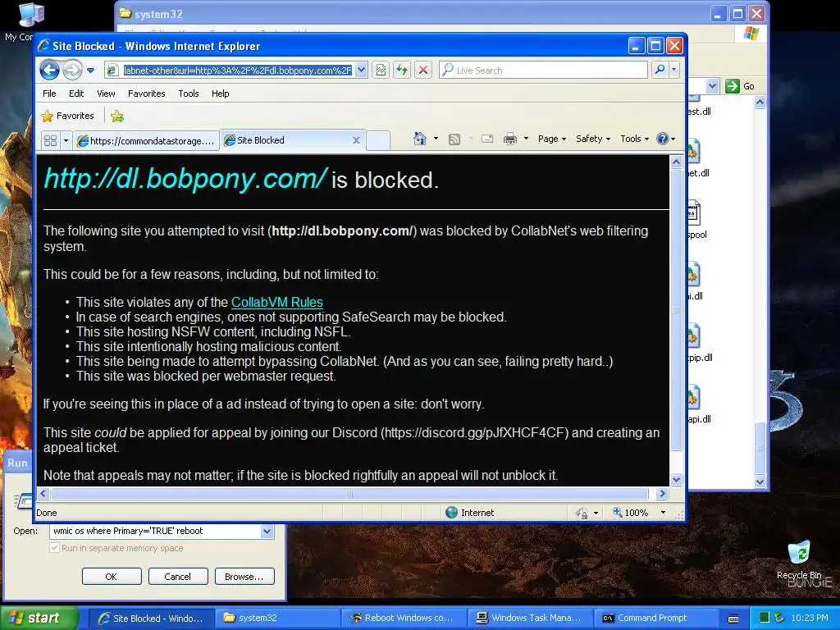This screenshot has height=630, width=840.
Task: Click the Read Mail icon
Action: [x=487, y=139]
